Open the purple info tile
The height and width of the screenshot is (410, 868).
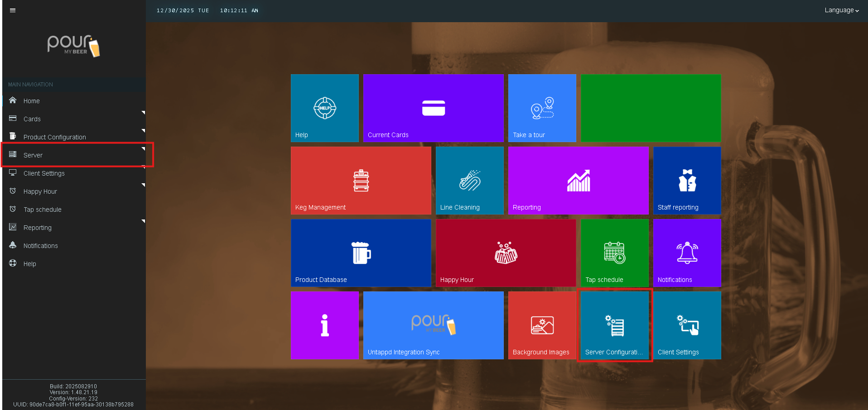tap(324, 325)
